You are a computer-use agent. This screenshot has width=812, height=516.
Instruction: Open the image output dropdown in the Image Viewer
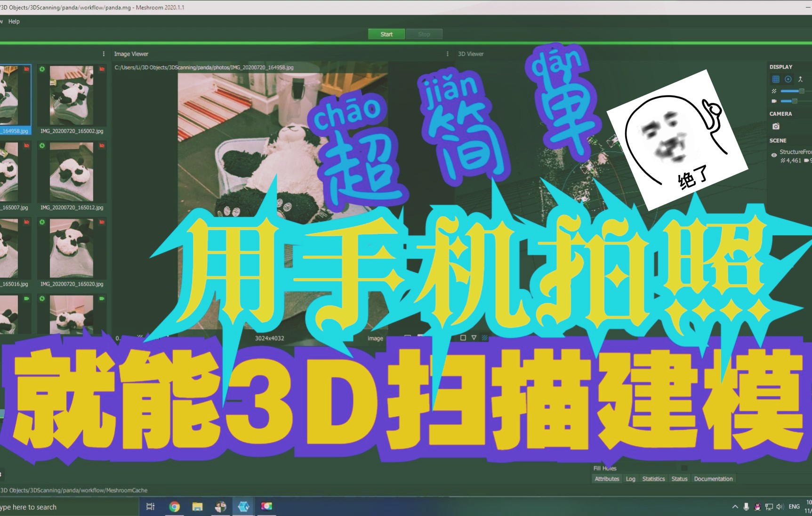pos(375,338)
